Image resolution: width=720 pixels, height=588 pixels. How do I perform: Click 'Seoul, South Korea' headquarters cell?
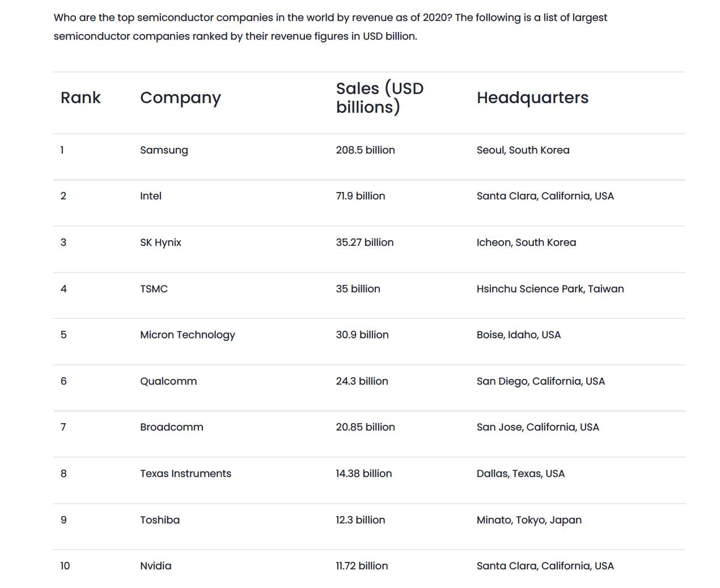pos(523,150)
